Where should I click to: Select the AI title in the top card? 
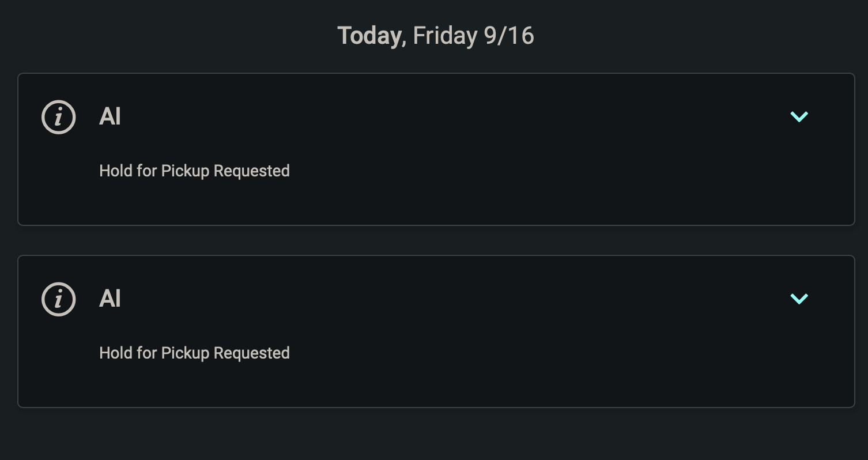110,117
